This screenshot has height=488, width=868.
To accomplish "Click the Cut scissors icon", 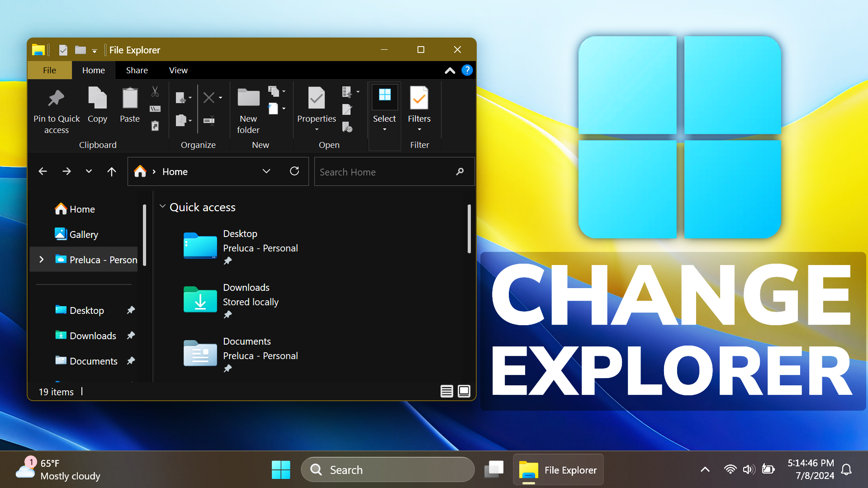I will (x=155, y=92).
